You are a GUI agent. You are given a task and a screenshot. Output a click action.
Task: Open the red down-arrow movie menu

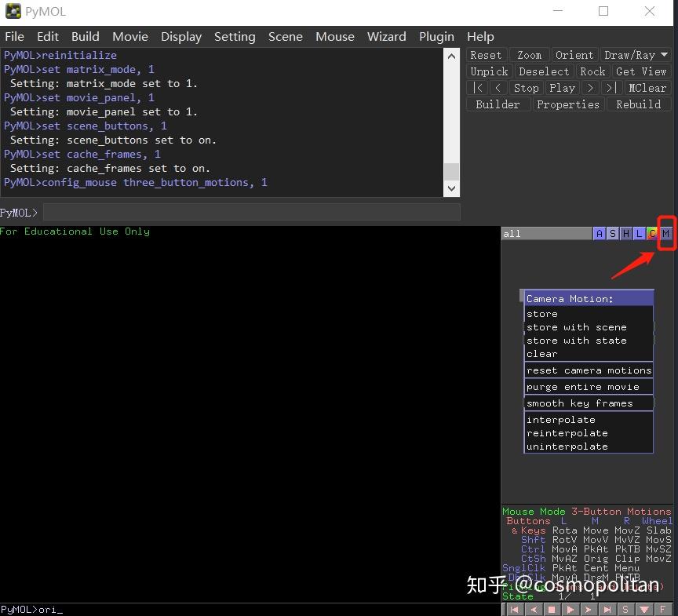pyautogui.click(x=644, y=609)
